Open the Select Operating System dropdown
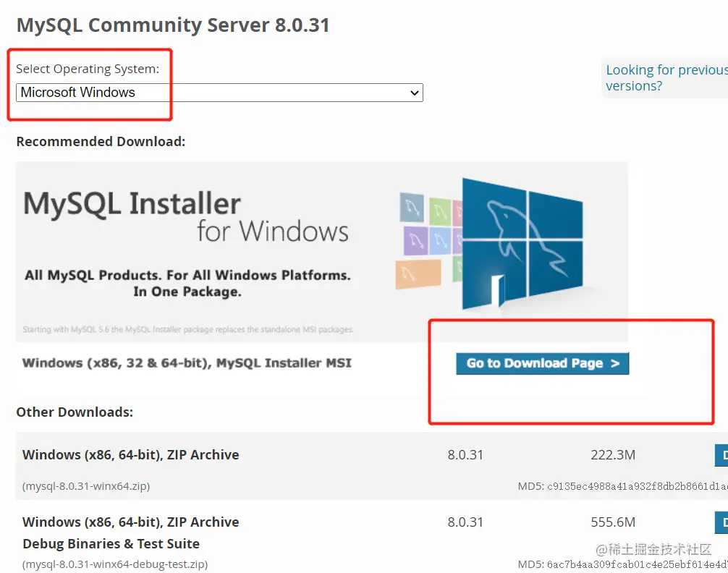The image size is (728, 573). click(x=219, y=93)
